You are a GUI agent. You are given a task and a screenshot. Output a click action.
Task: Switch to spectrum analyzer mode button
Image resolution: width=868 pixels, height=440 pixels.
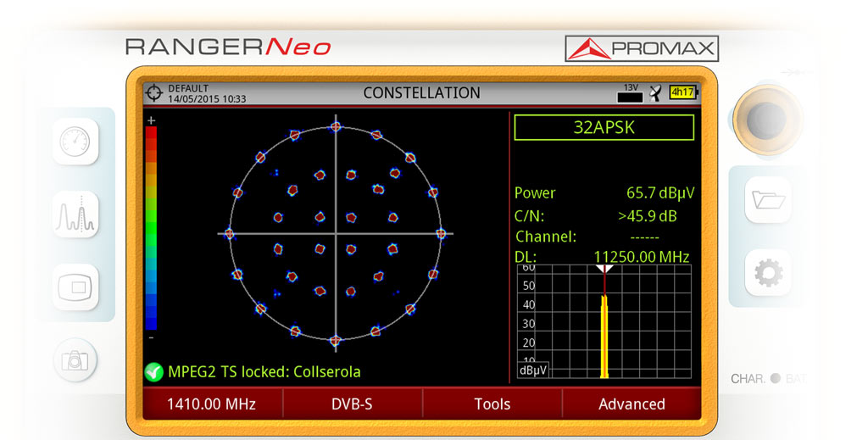[x=75, y=214]
